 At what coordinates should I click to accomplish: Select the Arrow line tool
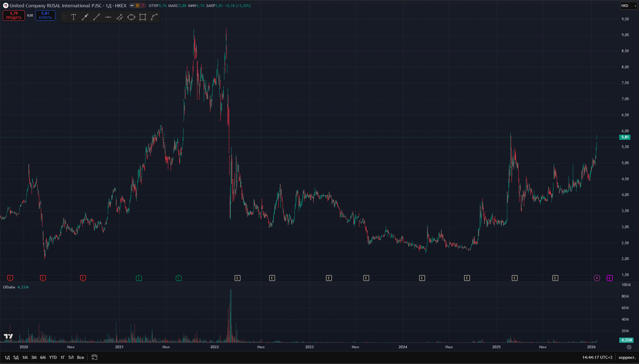85,17
